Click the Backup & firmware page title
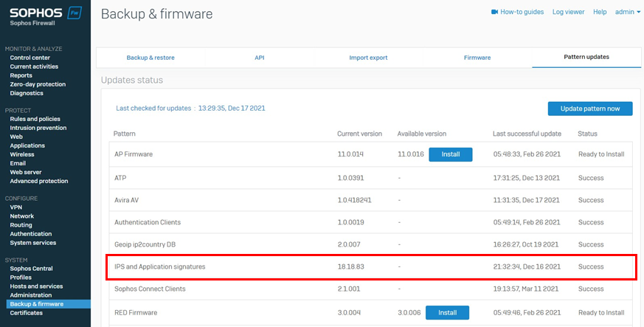 pos(157,13)
